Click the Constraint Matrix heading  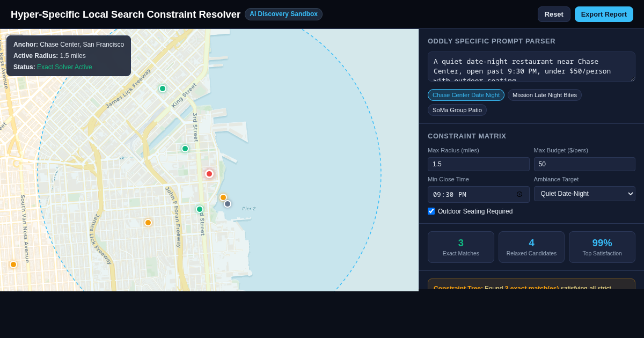pyautogui.click(x=467, y=136)
